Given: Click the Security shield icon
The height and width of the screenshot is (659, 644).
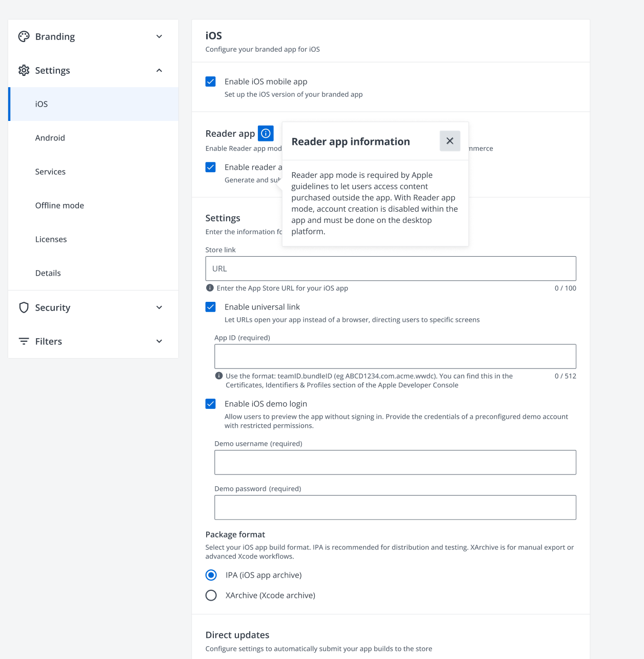Looking at the screenshot, I should click(x=24, y=307).
